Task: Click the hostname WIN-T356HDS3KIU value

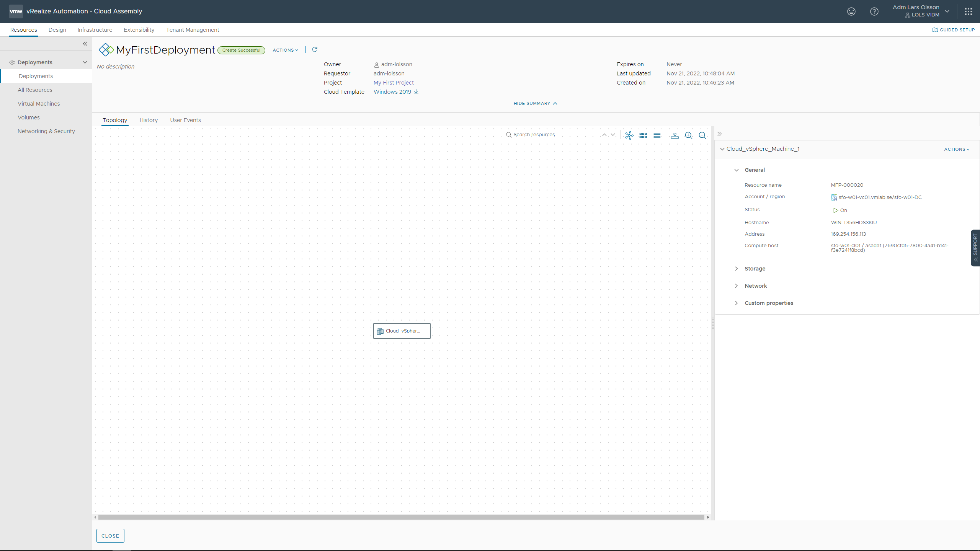Action: 854,223
